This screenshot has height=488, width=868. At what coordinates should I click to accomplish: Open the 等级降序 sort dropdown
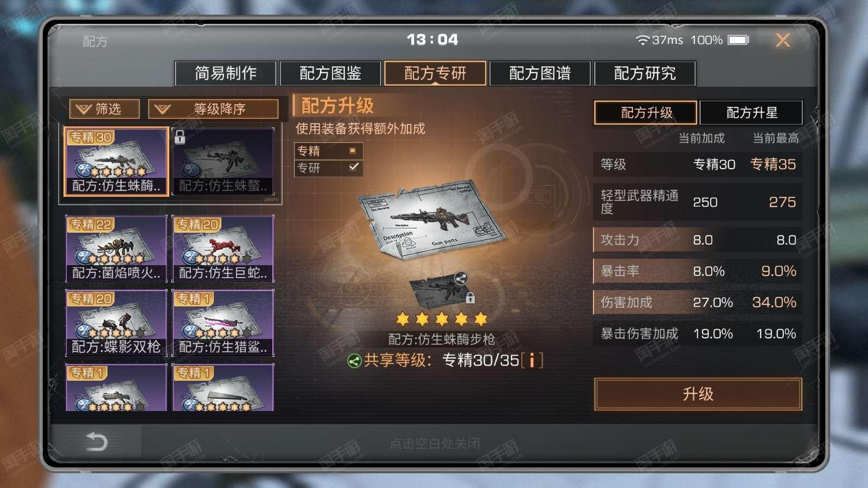(x=213, y=109)
